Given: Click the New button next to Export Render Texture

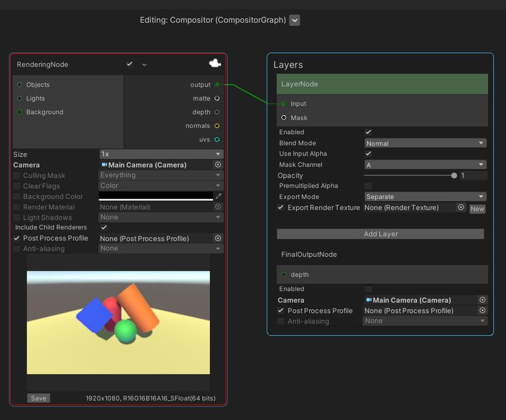Looking at the screenshot, I should tap(478, 209).
